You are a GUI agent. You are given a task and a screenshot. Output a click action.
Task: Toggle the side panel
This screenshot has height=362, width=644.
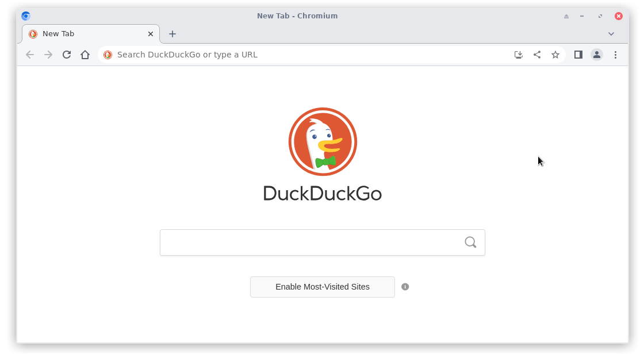[x=578, y=55]
